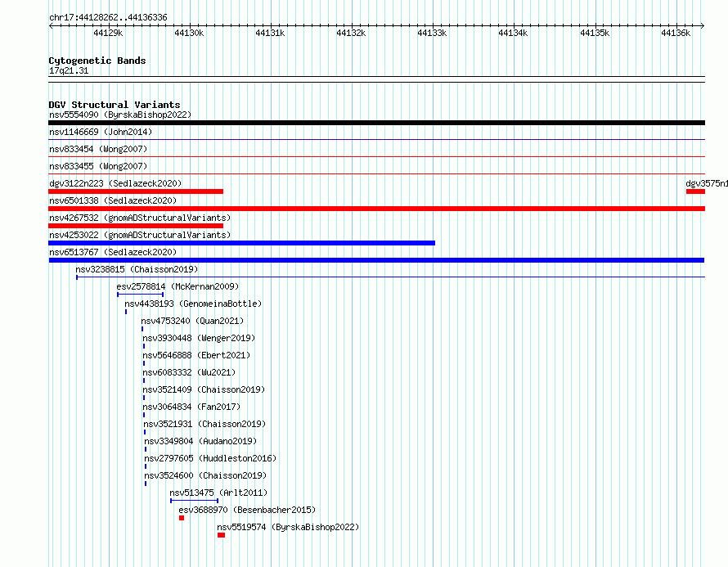Click the red nsv5519574 block
Image resolution: width=728 pixels, height=567 pixels.
222,535
